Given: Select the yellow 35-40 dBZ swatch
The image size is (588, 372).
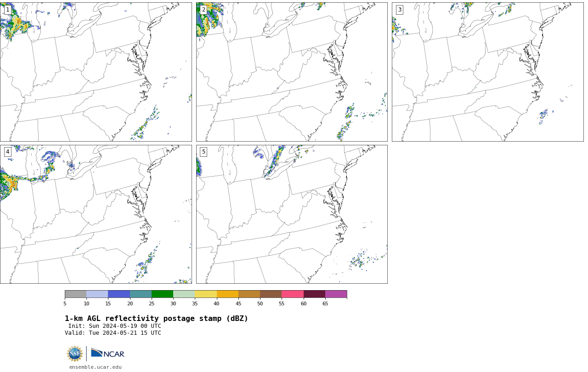Looking at the screenshot, I should (x=206, y=294).
